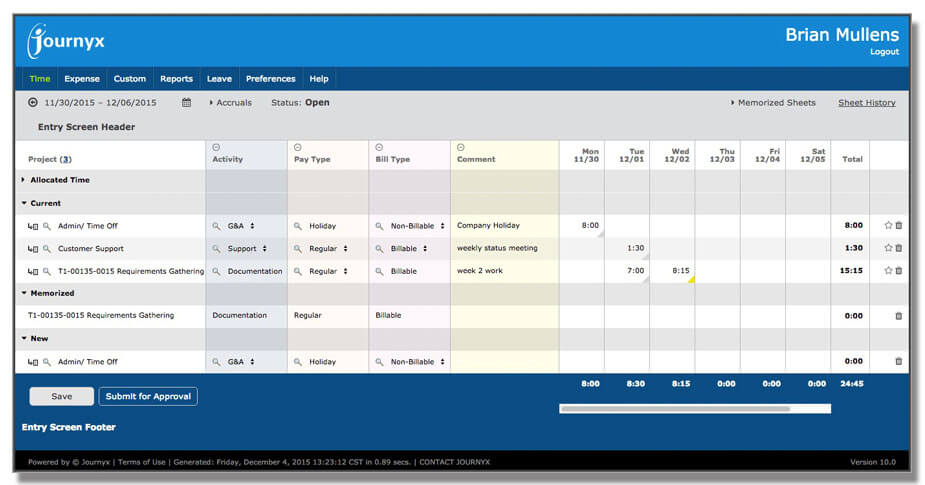Search pay type magnifier in Customer Support row
The height and width of the screenshot is (485, 925).
[x=298, y=249]
